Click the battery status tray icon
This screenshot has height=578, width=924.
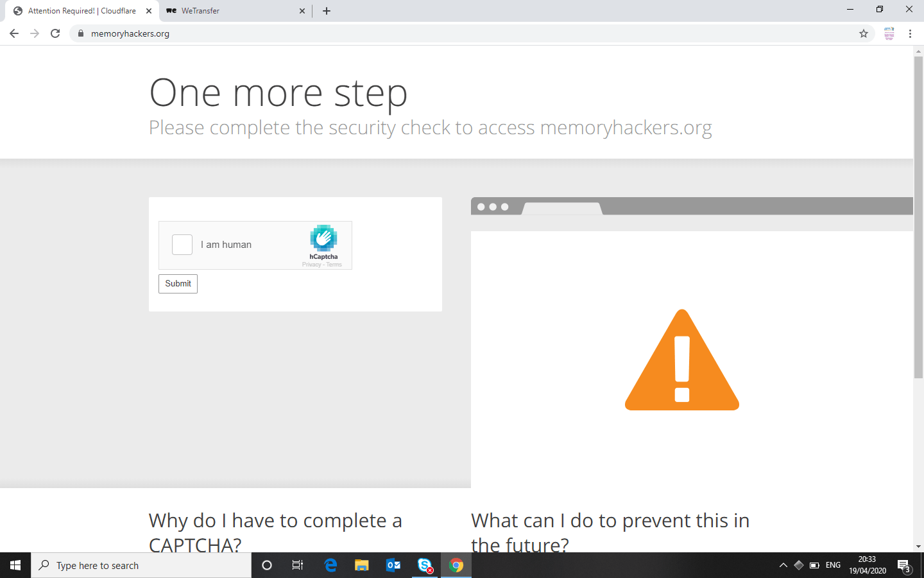click(x=814, y=565)
